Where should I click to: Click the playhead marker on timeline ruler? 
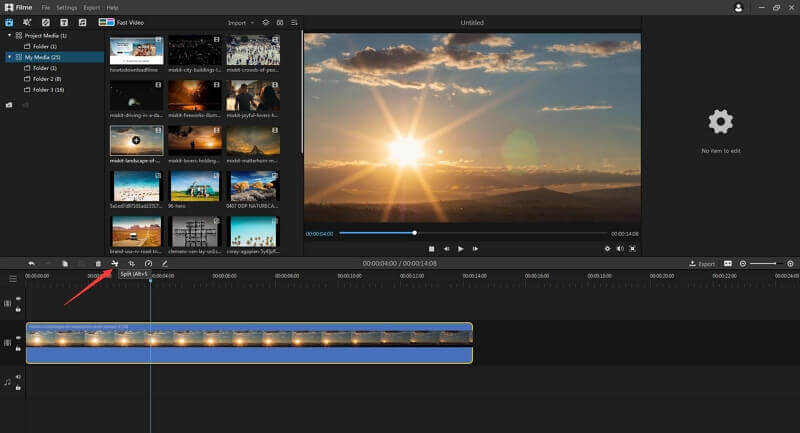151,281
